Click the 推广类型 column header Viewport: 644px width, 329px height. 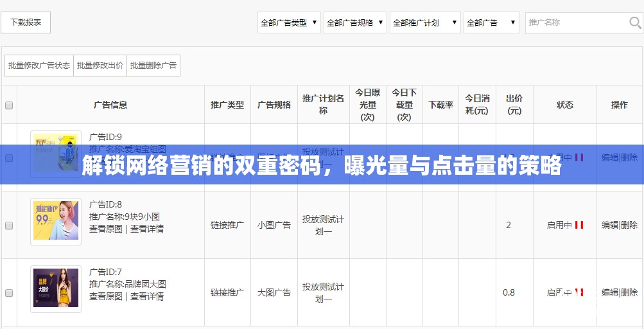coord(227,105)
